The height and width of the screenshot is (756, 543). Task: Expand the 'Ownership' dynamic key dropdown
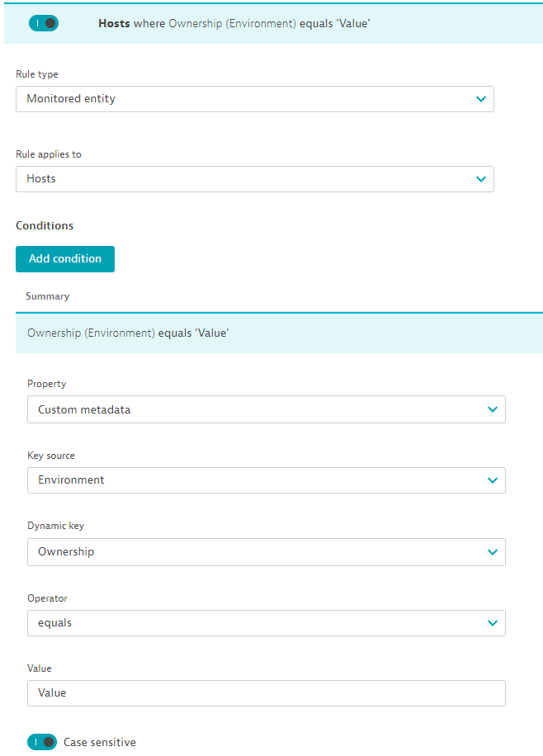(x=256, y=552)
